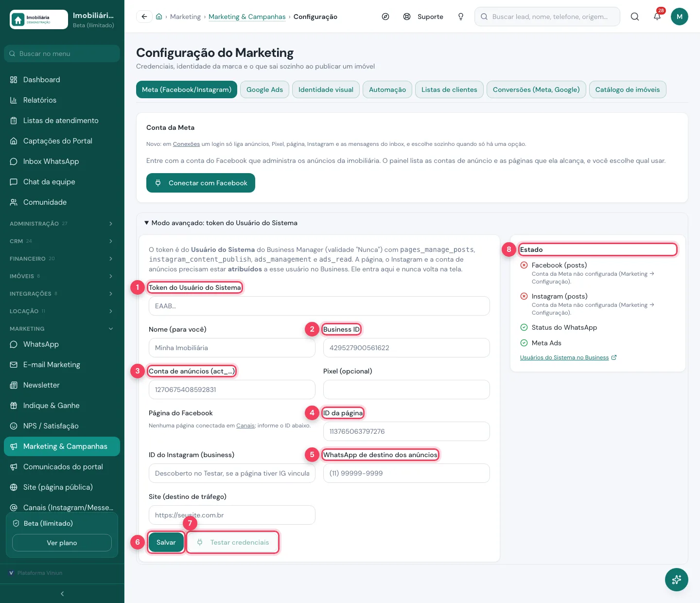Open E-mail Marketing sidebar entry
The image size is (700, 603).
[x=62, y=365]
